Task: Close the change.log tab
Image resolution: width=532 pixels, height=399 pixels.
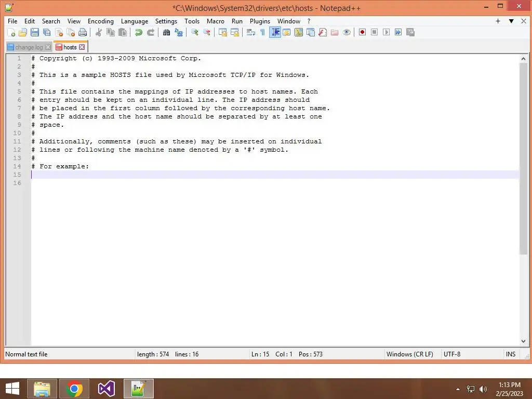Action: 48,47
